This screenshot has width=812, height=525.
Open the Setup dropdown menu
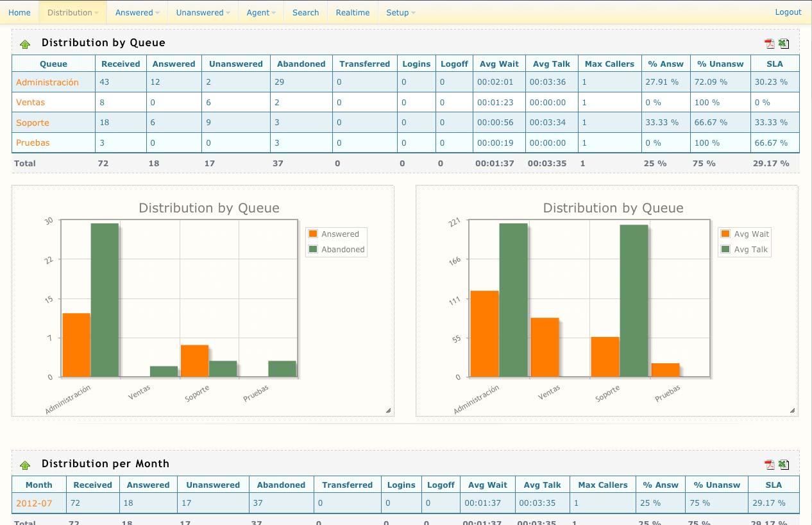[400, 12]
